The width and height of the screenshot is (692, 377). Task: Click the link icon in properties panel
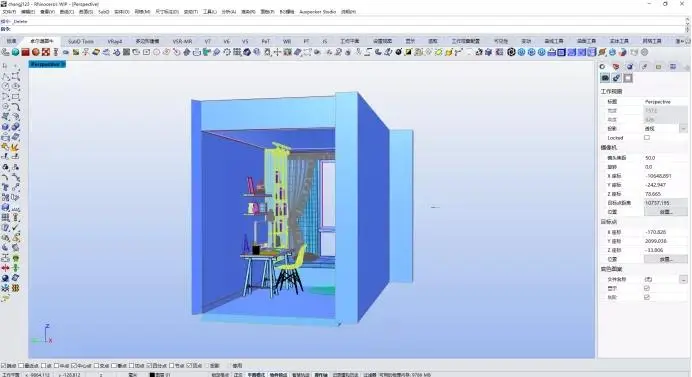pyautogui.click(x=617, y=78)
